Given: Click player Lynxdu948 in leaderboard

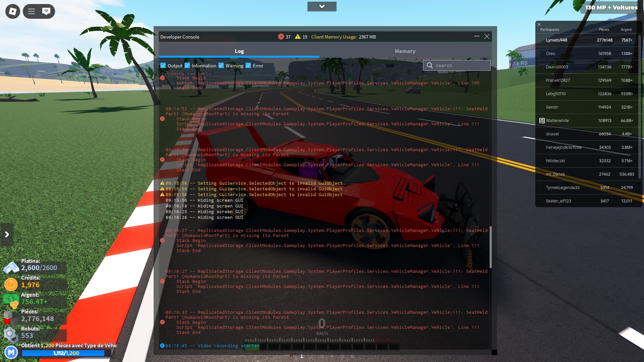Looking at the screenshot, I should (556, 40).
